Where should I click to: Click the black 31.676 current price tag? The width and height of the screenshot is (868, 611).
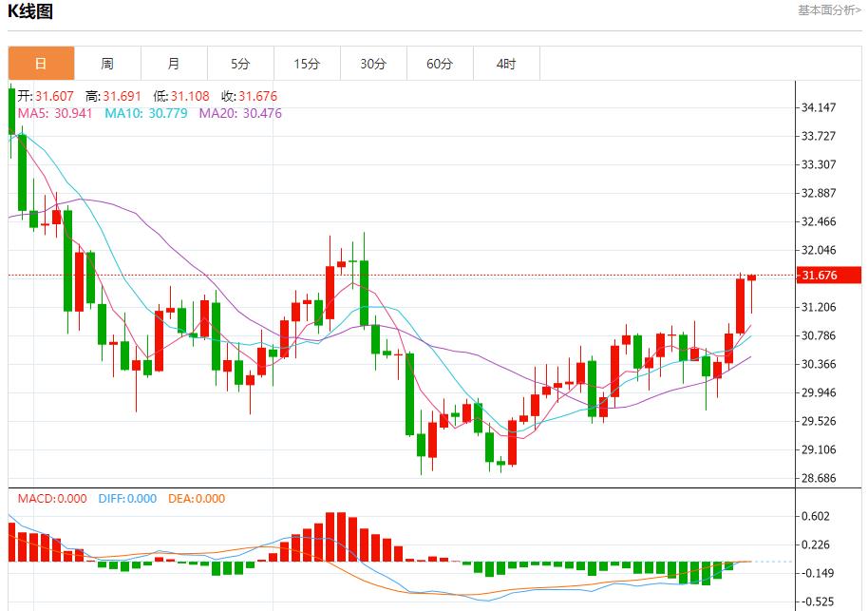(818, 276)
